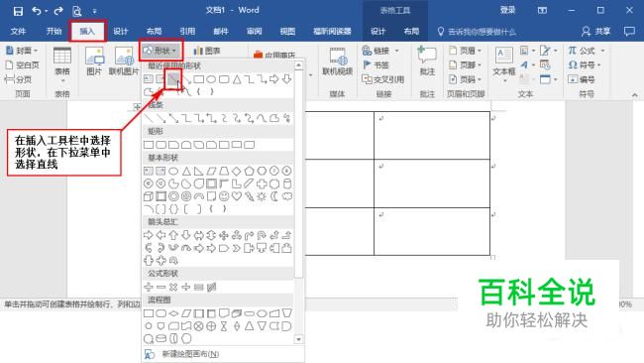Select the not-equal equation shape
644x363 pixels.
[x=211, y=287]
